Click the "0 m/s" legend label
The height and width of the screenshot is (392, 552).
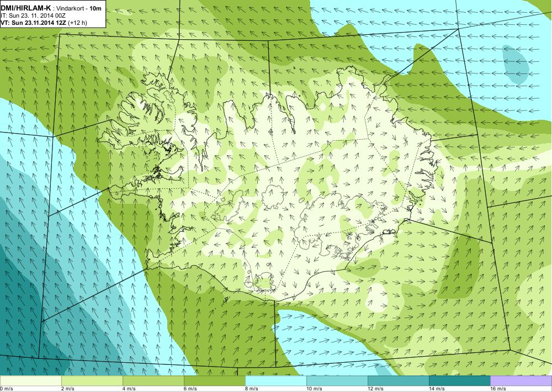pos(6,389)
